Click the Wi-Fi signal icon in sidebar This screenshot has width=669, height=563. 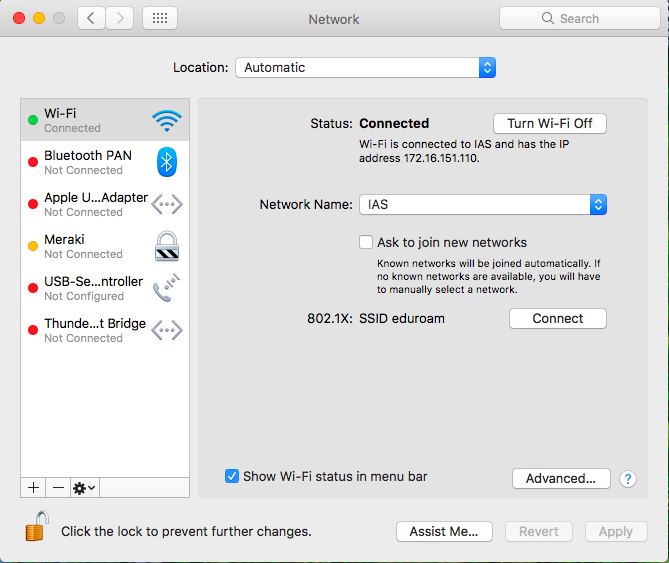(x=166, y=121)
